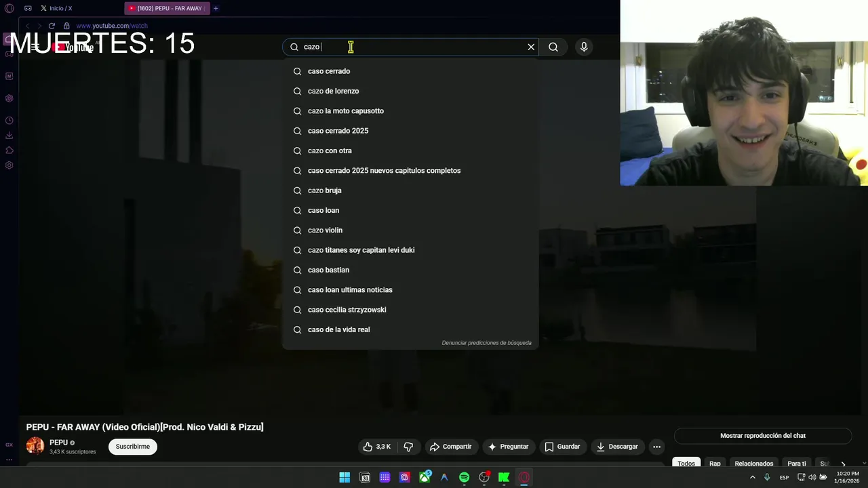Screen dimensions: 868x488
Task: Click the GX Control icon at sidebar bottom
Action: (9, 445)
